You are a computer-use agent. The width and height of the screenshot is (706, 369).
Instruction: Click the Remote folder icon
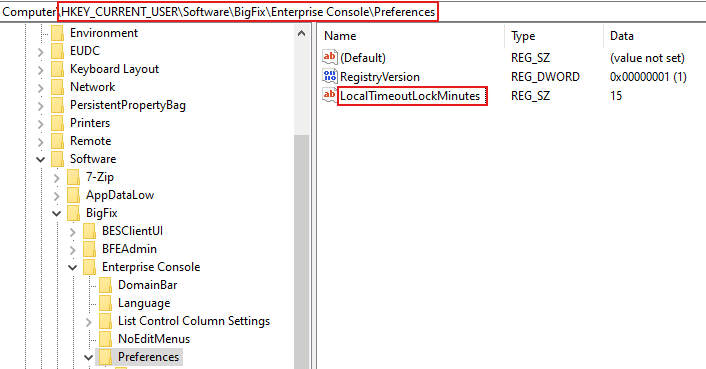click(57, 141)
